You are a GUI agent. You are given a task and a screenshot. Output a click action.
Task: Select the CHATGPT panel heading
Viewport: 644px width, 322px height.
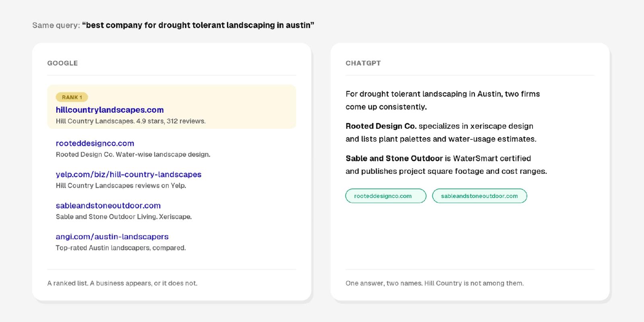pos(363,63)
